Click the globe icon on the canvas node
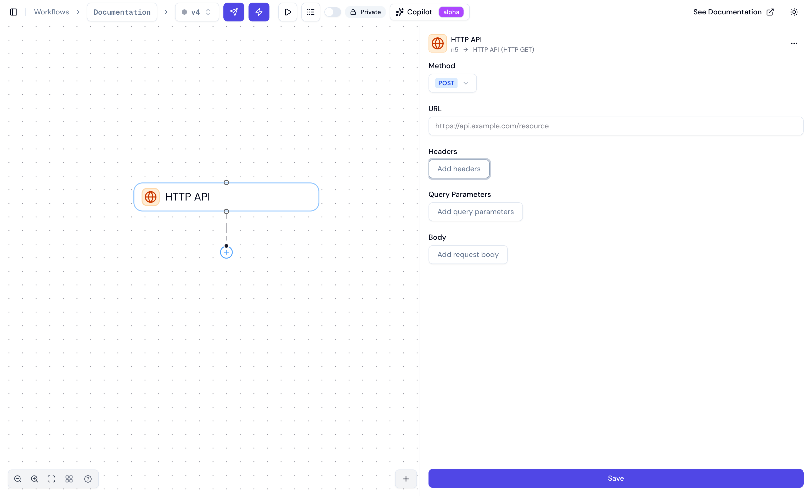The height and width of the screenshot is (504, 812). pos(151,197)
